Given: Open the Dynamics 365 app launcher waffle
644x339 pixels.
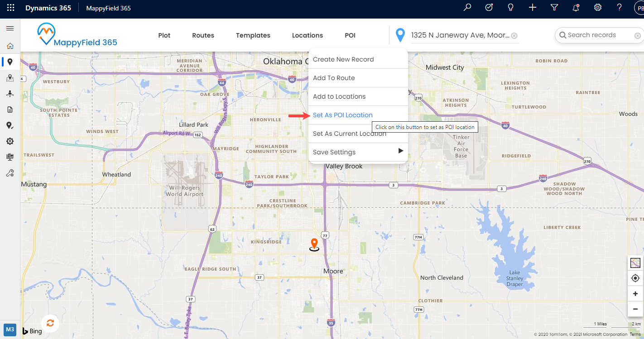Looking at the screenshot, I should [11, 8].
